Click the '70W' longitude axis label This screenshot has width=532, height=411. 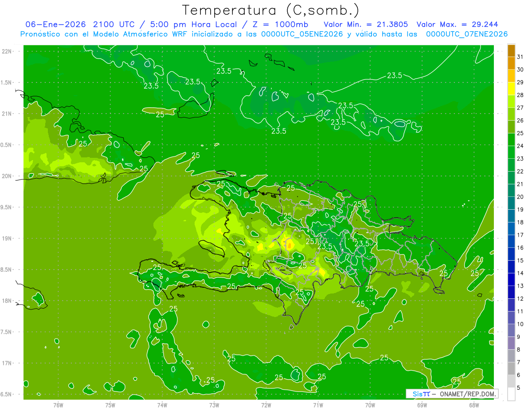(x=370, y=405)
